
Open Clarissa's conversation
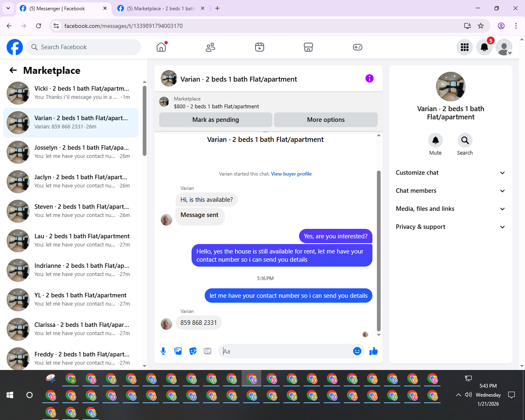71,329
